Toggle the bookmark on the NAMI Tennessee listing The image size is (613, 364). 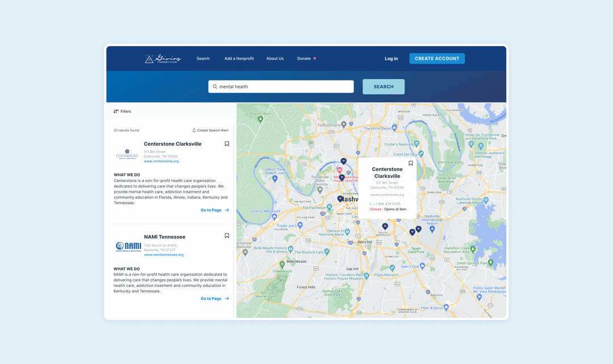tap(226, 235)
